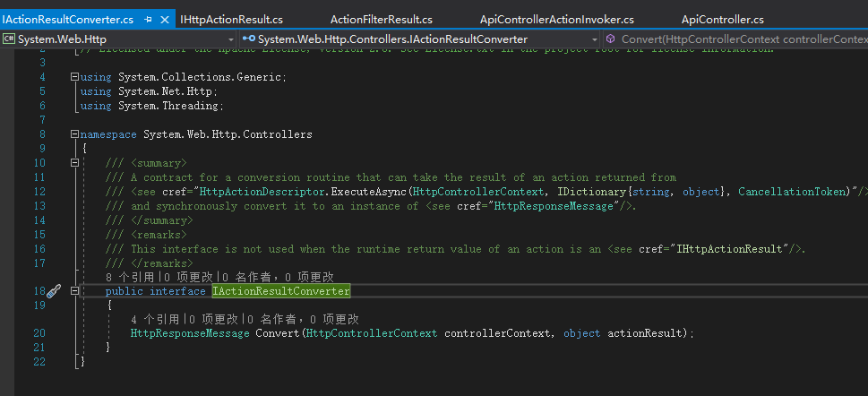Screen dimensions: 868x396
Task: Click 'System.Net.Http' using on line 5
Action: click(166, 91)
